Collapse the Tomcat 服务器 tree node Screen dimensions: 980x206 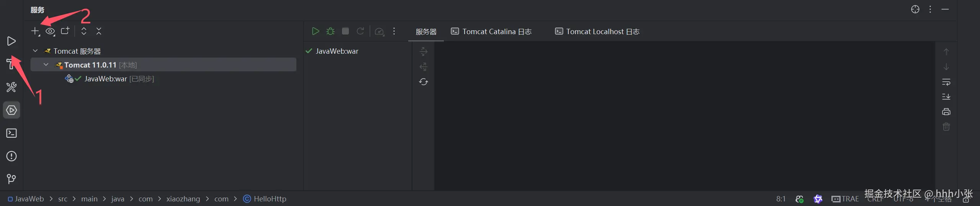[x=35, y=51]
